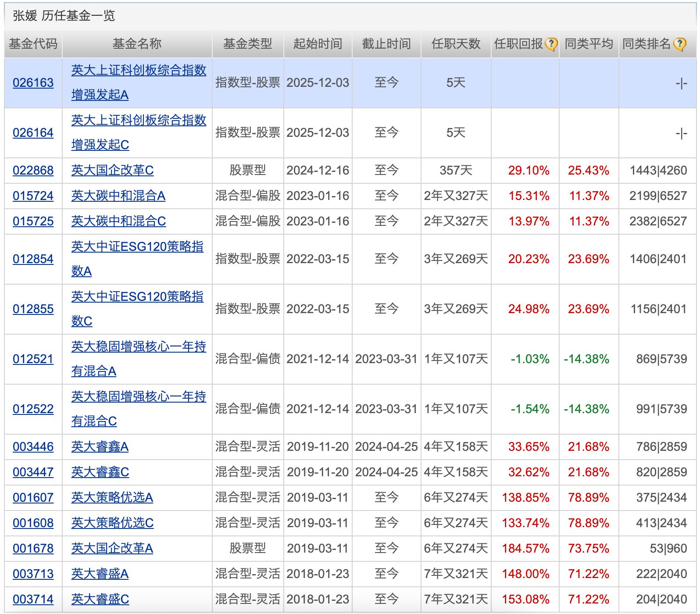
Task: Open the 英大睿鑫A fund link
Action: 100,446
